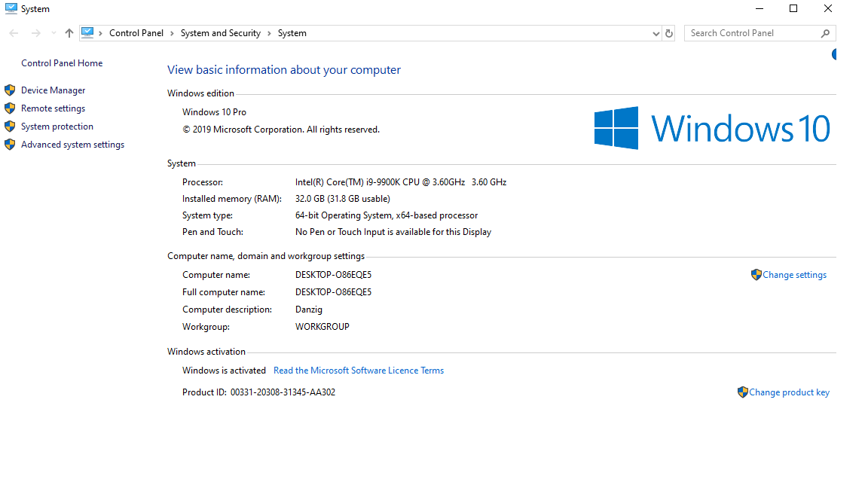Click shield icon next to Change settings
The image size is (868, 488).
[x=756, y=274]
